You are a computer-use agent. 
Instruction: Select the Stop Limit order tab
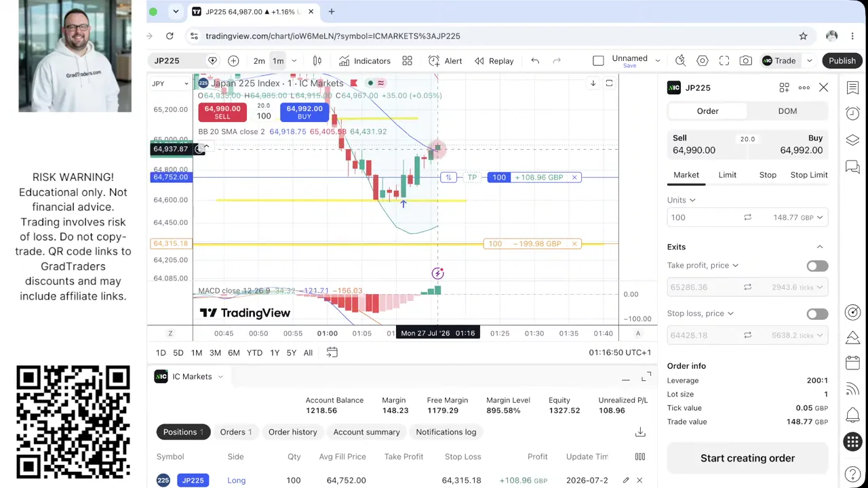[x=809, y=175]
